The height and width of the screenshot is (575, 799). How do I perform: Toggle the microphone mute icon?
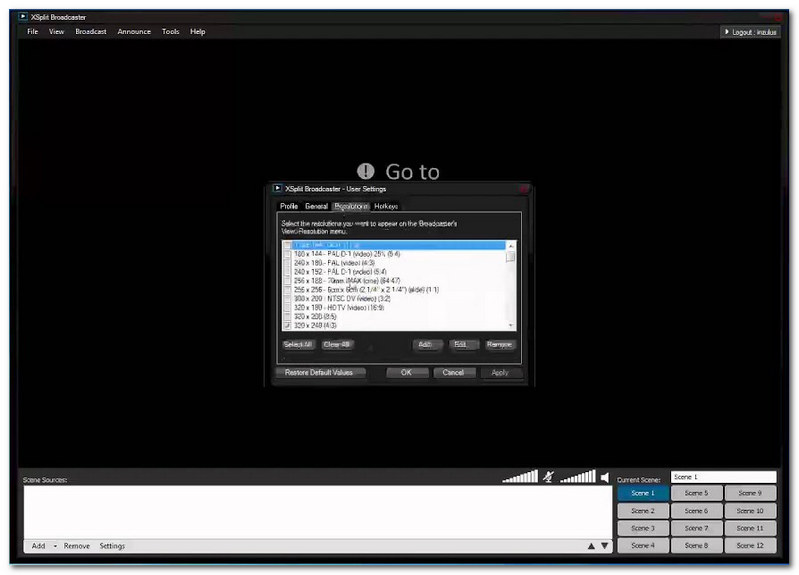click(x=548, y=477)
